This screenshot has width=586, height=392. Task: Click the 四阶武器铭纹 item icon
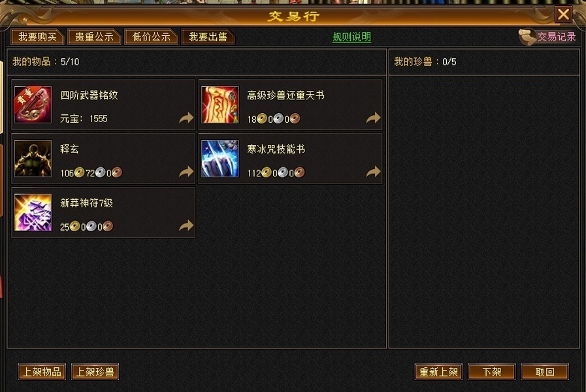[33, 105]
